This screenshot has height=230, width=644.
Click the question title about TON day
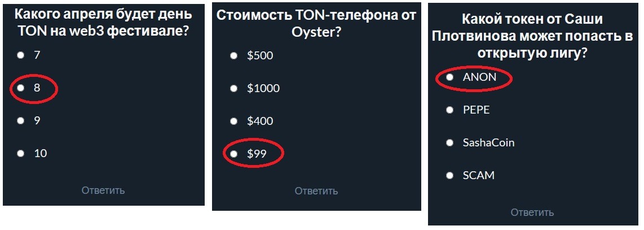click(x=102, y=22)
